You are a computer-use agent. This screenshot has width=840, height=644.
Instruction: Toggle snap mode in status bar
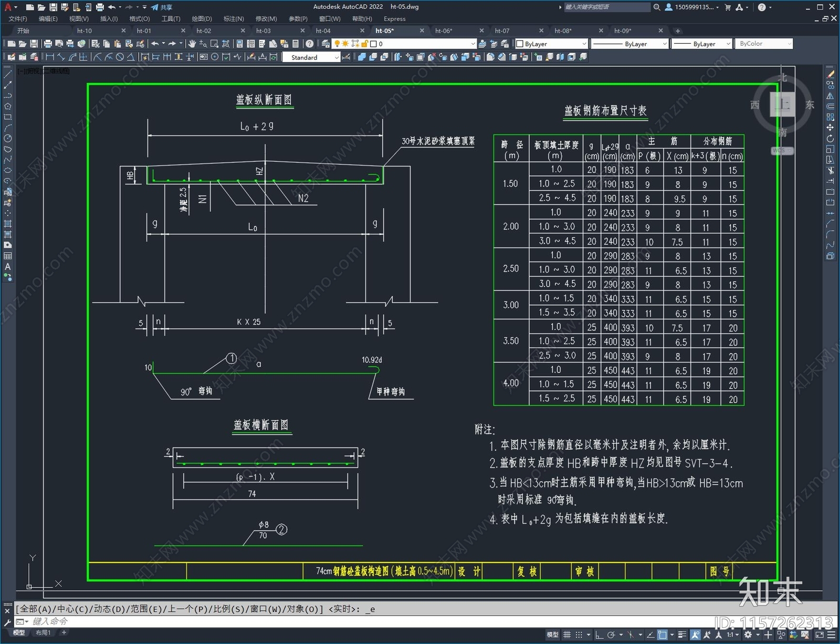coord(579,635)
